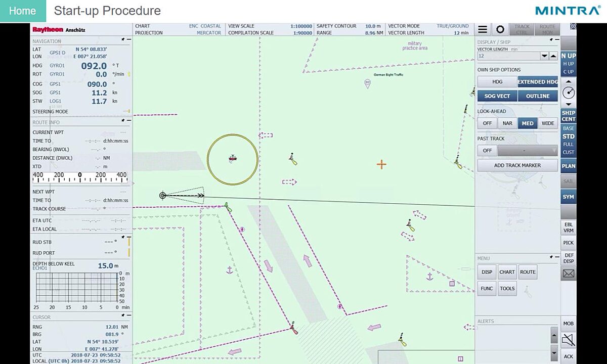Click the SHIP CENT button
This screenshot has height=364, width=607.
point(569,116)
